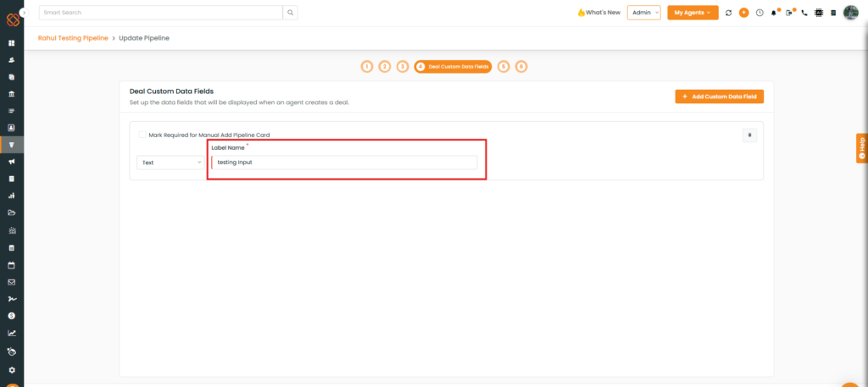
Task: Open the megaphone campaigns icon in sidebar
Action: coord(12,162)
